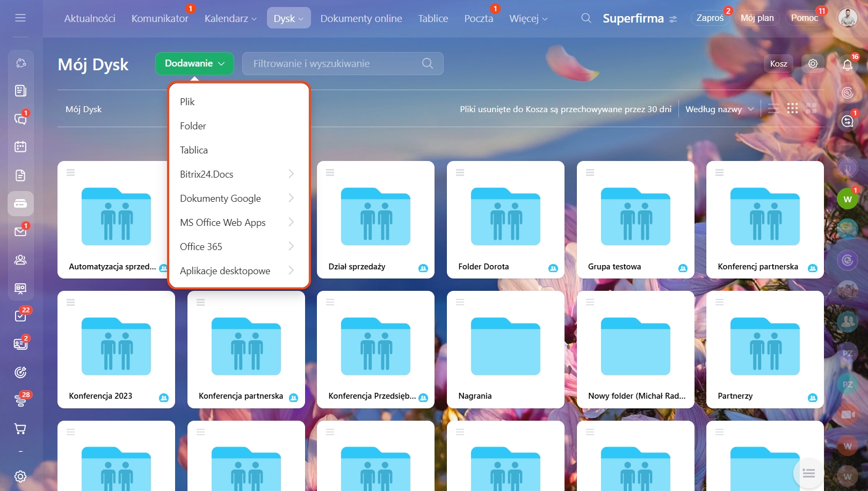Screen dimensions: 868x491
Task: Expand the Aplikacje desktopowe submenu
Action: 239,270
